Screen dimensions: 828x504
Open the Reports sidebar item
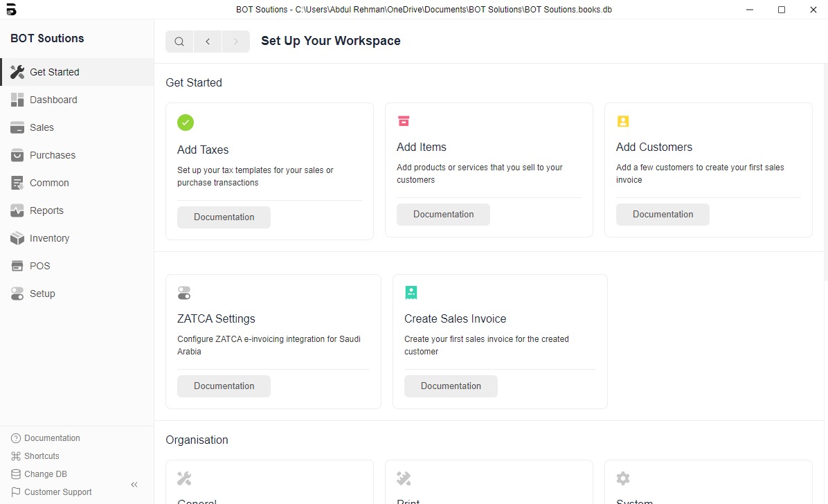pyautogui.click(x=46, y=210)
